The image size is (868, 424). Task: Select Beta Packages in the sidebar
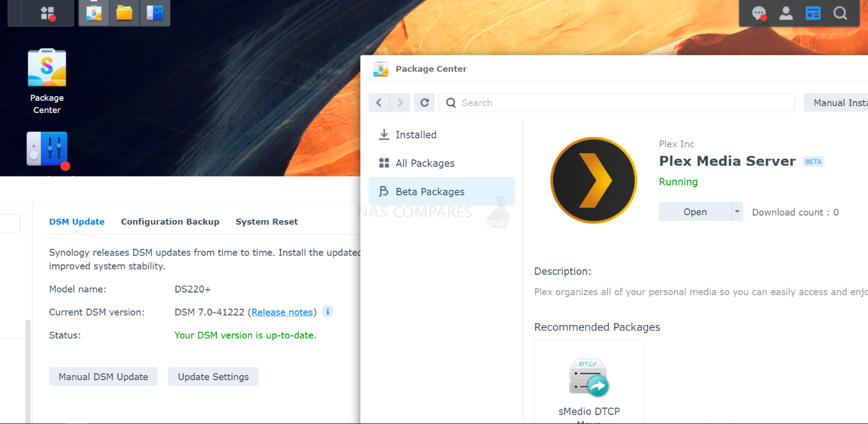pyautogui.click(x=442, y=192)
